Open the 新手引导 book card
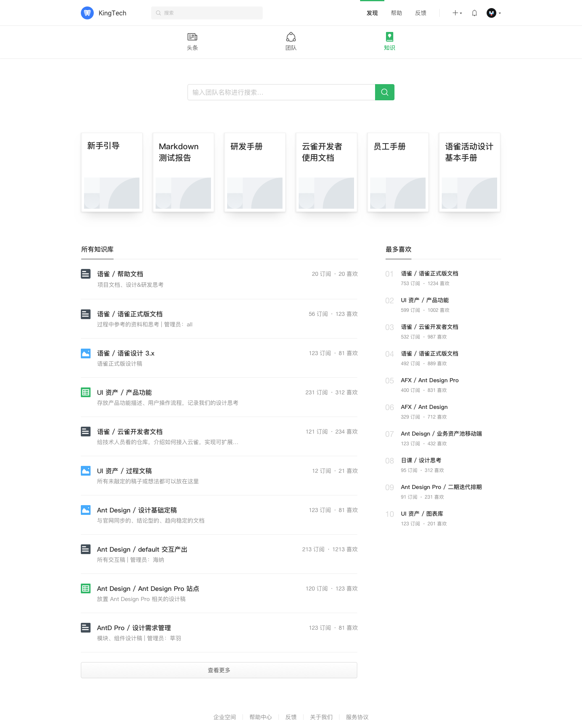This screenshot has height=728, width=582. point(112,172)
